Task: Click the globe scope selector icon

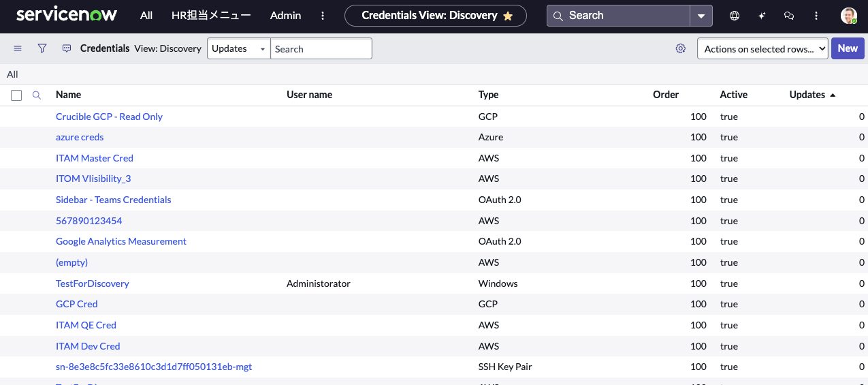Action: click(x=735, y=16)
